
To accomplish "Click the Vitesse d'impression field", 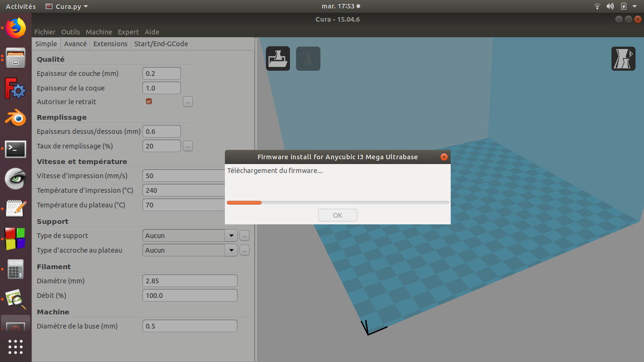I will (x=184, y=176).
